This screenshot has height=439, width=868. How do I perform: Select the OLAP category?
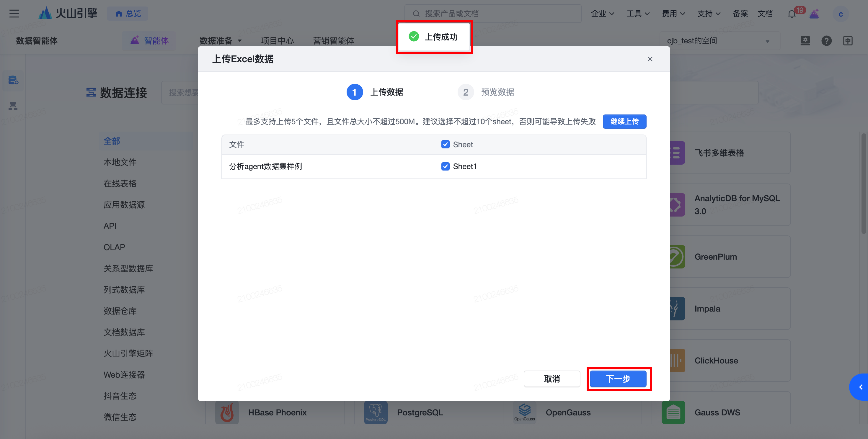coord(114,247)
